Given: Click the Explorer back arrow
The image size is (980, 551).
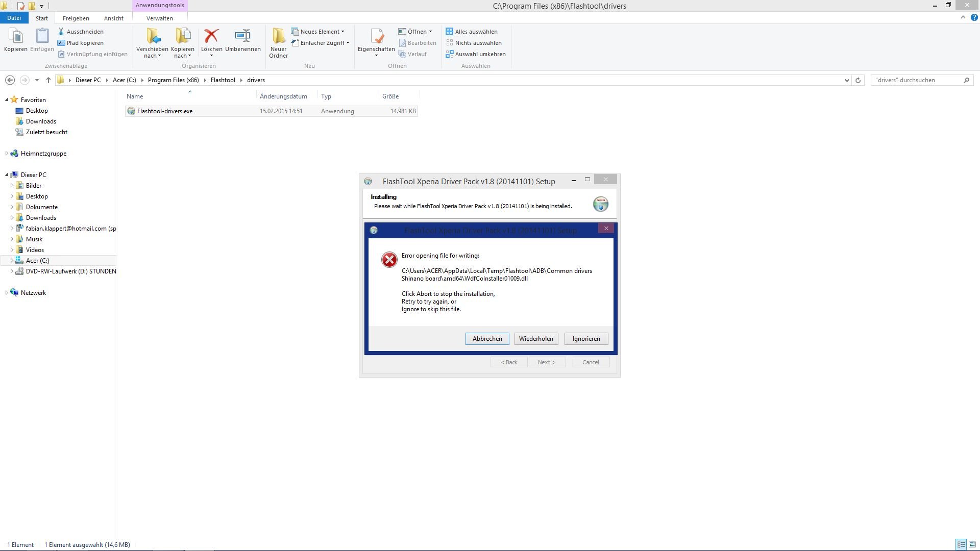Looking at the screenshot, I should 10,80.
